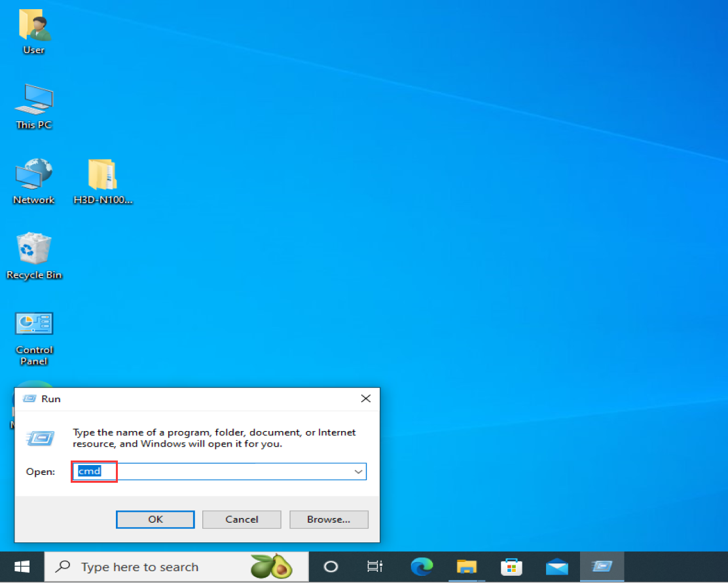Select the H3D-N100 folder icon
This screenshot has width=728, height=583.
(x=103, y=181)
